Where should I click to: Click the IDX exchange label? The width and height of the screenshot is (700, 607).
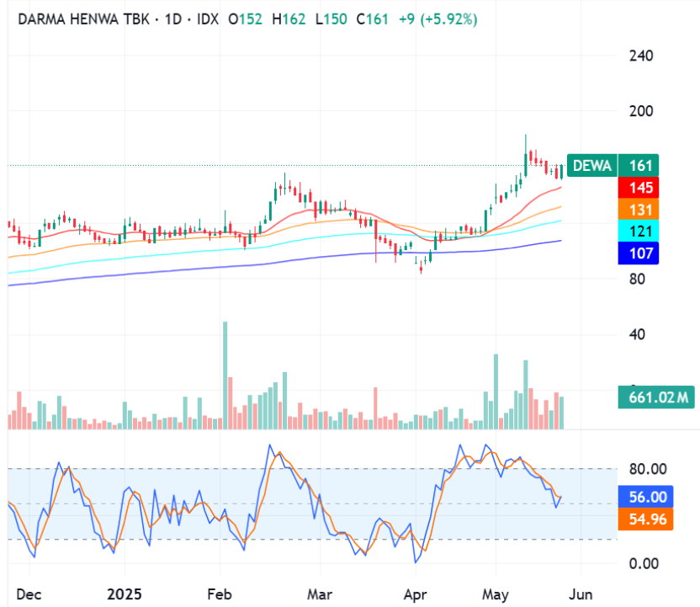(208, 19)
